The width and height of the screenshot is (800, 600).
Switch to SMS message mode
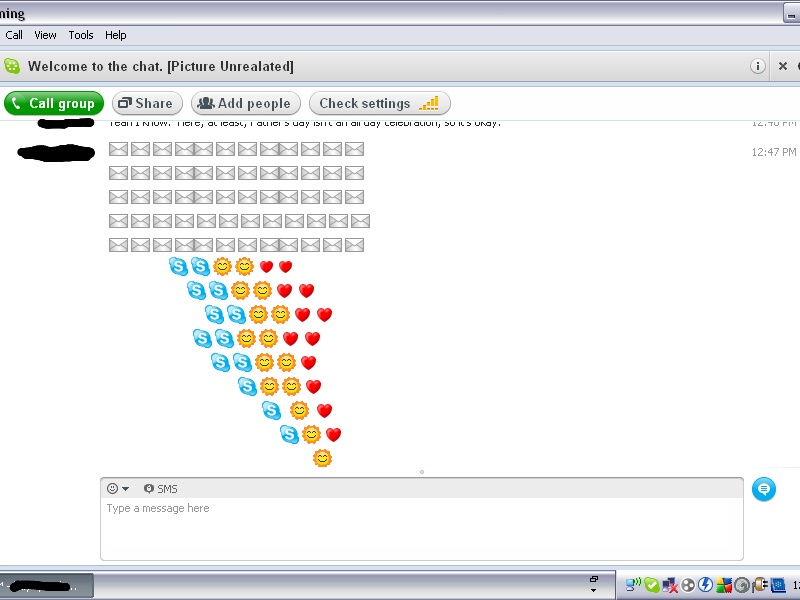[x=161, y=489]
